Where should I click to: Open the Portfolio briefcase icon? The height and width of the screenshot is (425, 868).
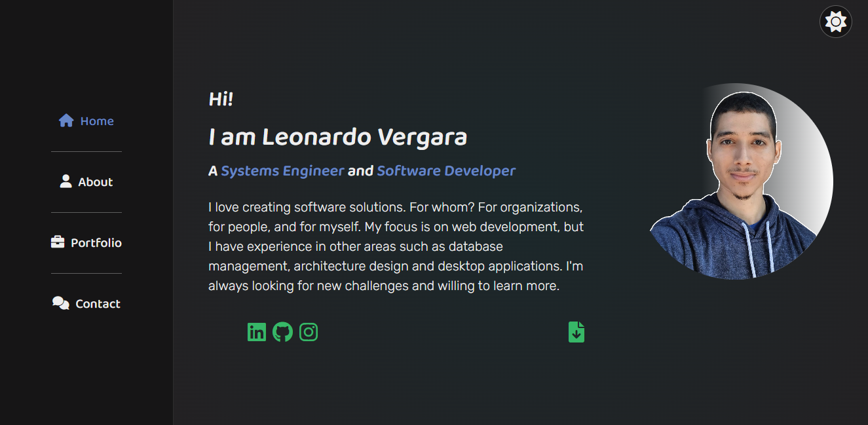[59, 242]
